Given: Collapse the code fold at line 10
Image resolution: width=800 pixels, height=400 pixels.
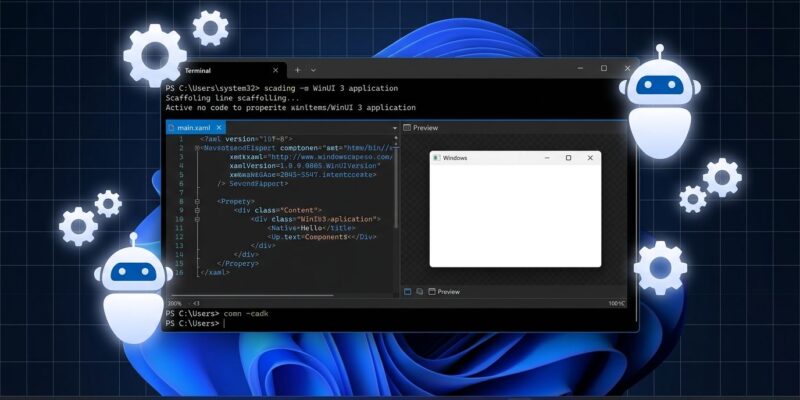Looking at the screenshot, I should click(197, 219).
